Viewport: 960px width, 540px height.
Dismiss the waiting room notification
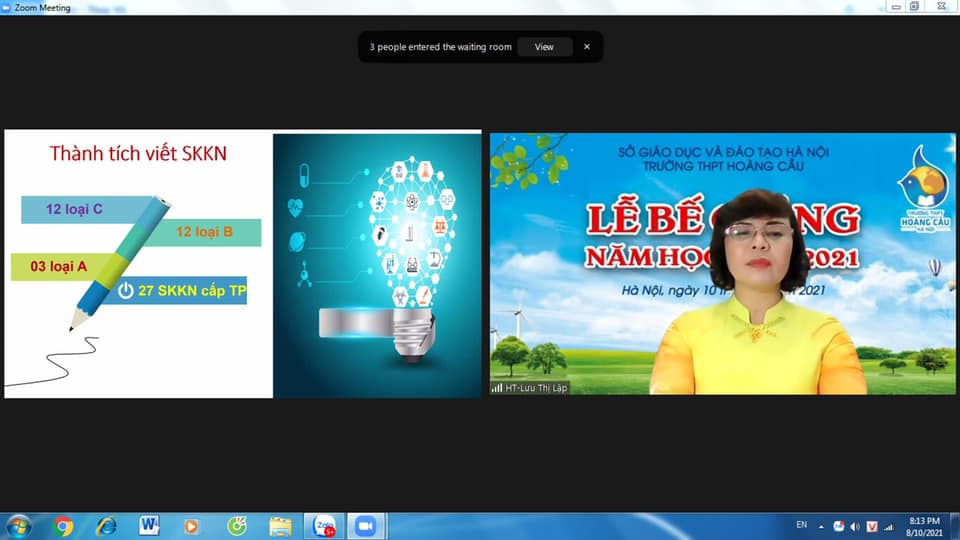[587, 47]
